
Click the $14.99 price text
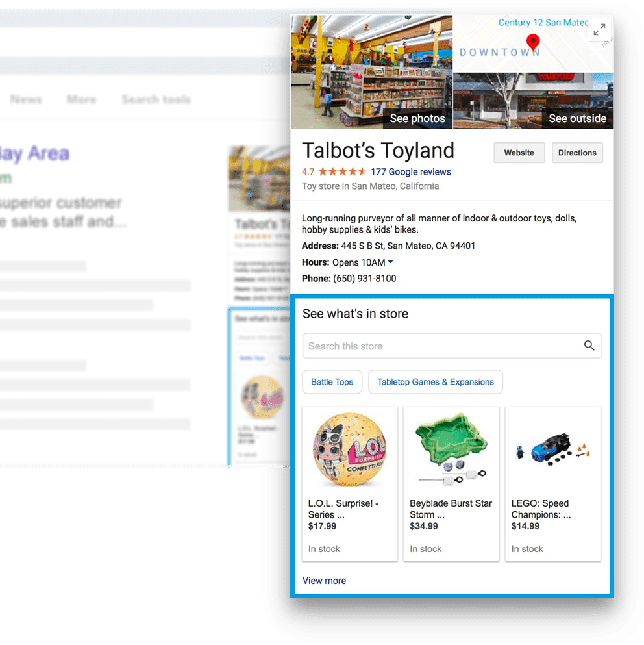pos(525,526)
